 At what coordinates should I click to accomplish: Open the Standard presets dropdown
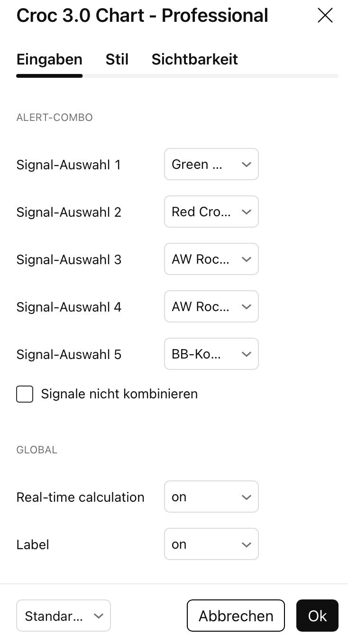coord(63,616)
